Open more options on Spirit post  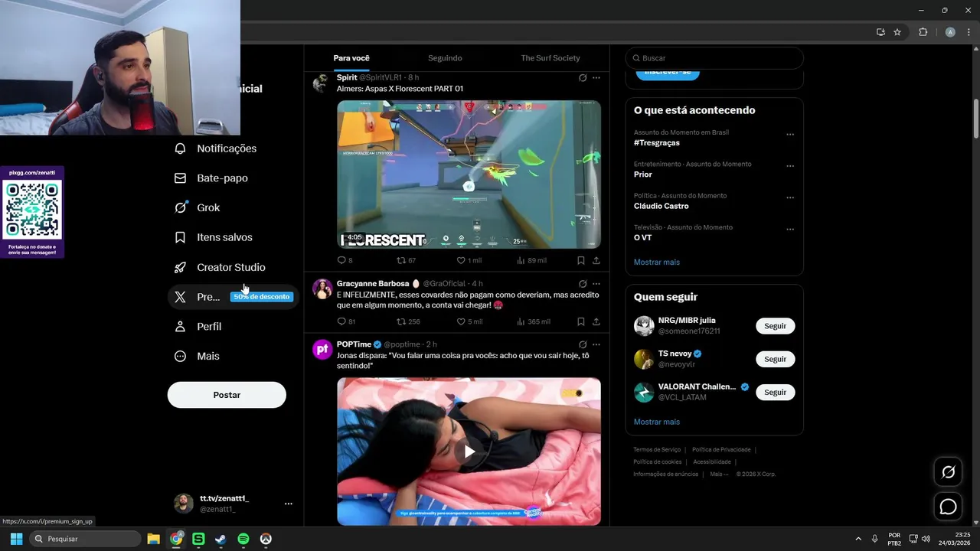pyautogui.click(x=596, y=78)
